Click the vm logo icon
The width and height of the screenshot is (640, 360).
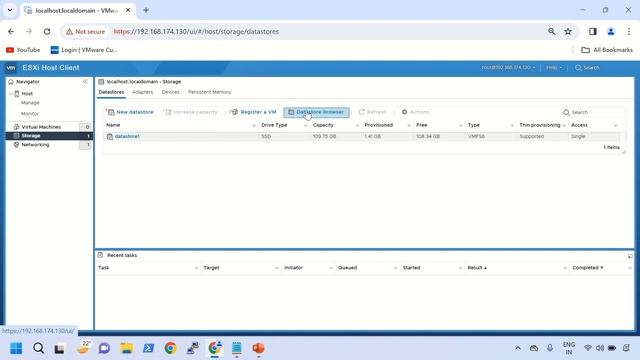11,68
